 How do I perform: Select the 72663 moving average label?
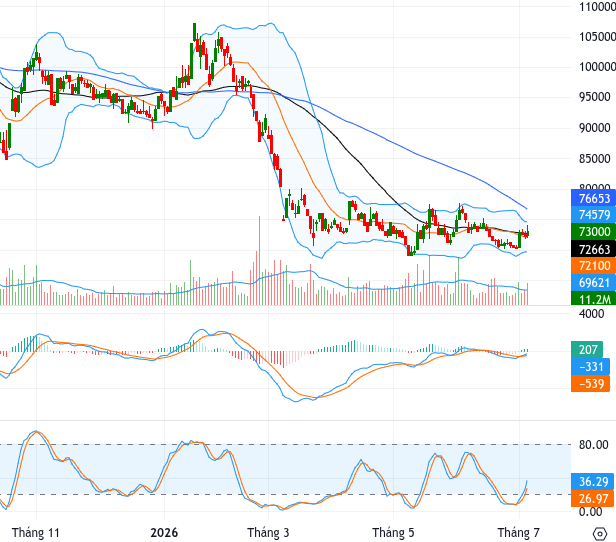(x=593, y=249)
